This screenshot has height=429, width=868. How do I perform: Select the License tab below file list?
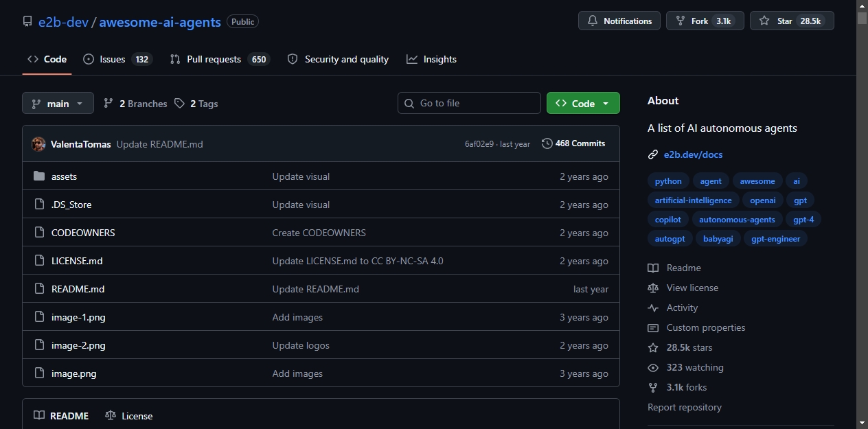pyautogui.click(x=129, y=415)
